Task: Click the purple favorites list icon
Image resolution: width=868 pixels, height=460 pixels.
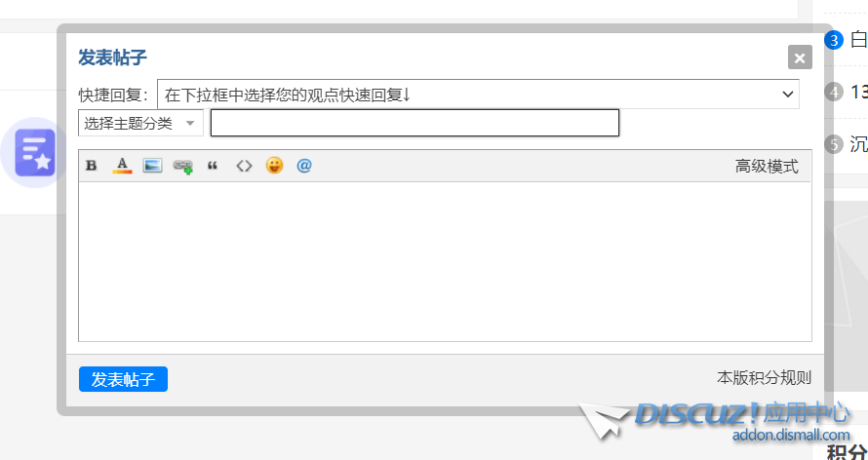Action: coord(35,153)
